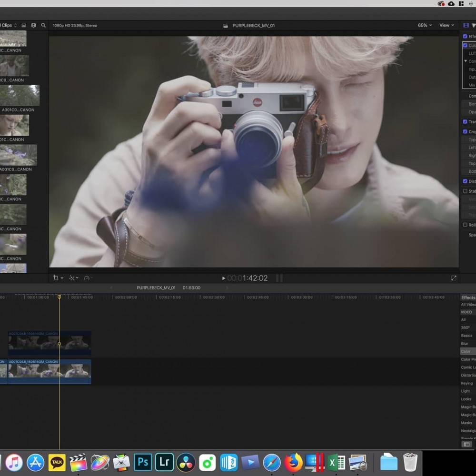
Task: Select the Keying effects category
Action: click(466, 383)
